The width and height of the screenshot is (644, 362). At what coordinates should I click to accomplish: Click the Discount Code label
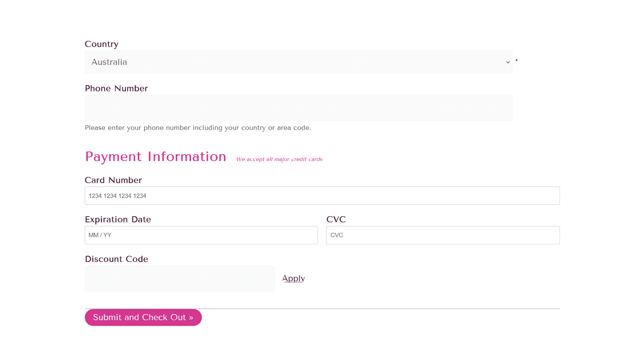click(x=116, y=259)
